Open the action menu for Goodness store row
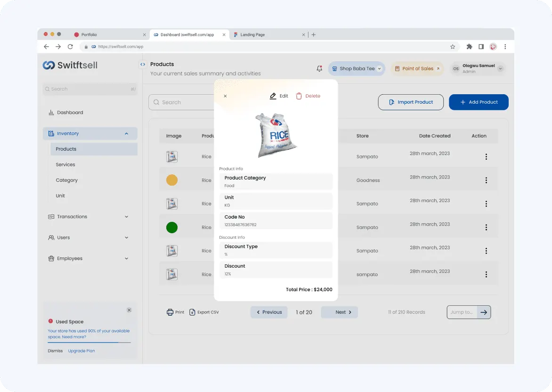Image resolution: width=552 pixels, height=392 pixels. tap(486, 180)
